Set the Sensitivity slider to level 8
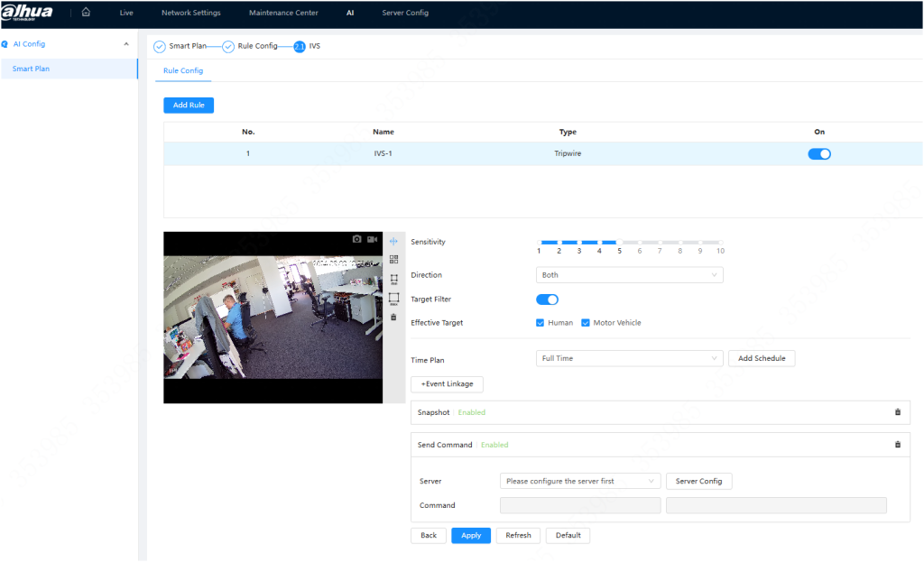Image resolution: width=924 pixels, height=562 pixels. 680,243
